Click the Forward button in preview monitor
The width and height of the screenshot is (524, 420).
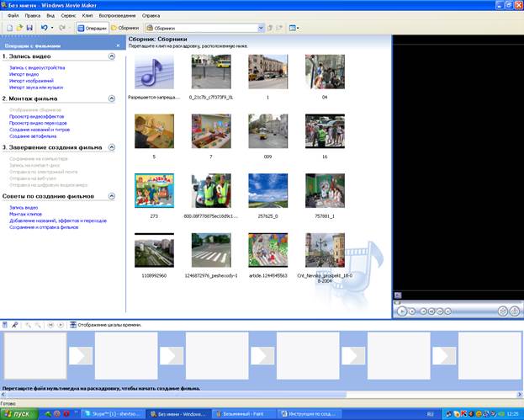(x=448, y=311)
